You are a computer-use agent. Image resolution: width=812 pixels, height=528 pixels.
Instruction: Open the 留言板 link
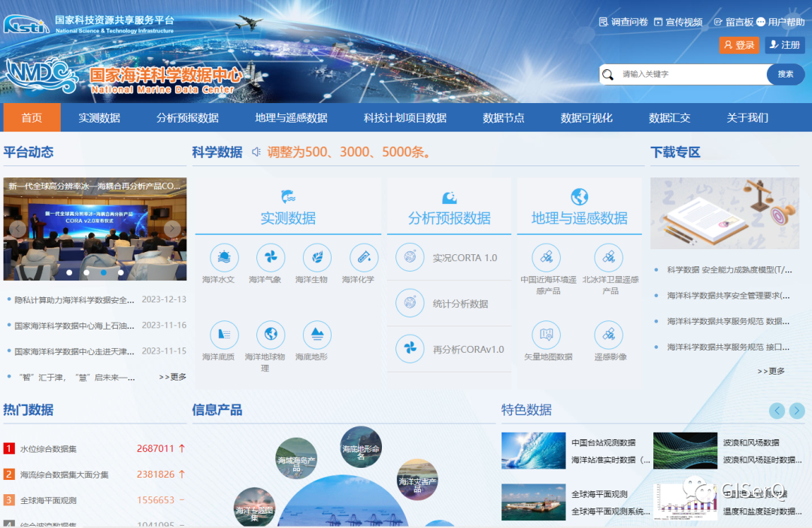tap(733, 22)
